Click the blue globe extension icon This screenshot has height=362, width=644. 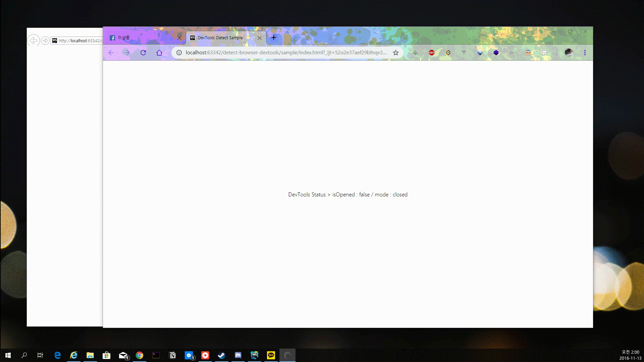point(480,53)
